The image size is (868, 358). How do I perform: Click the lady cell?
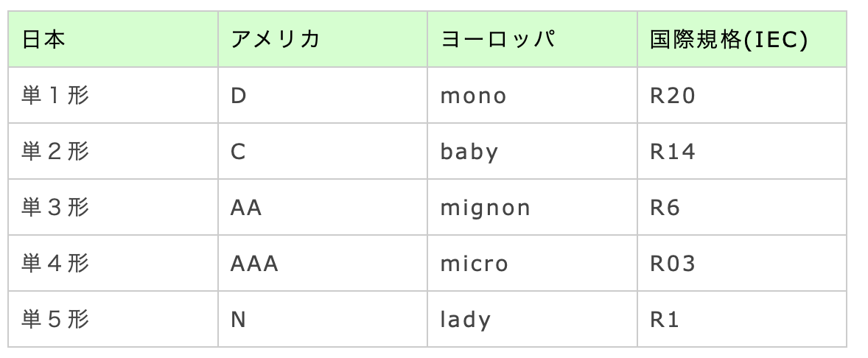point(465,320)
